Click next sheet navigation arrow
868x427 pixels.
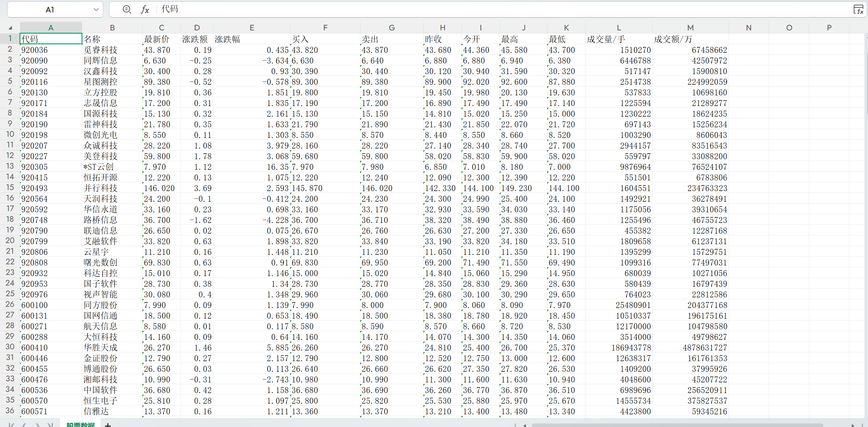(x=38, y=425)
